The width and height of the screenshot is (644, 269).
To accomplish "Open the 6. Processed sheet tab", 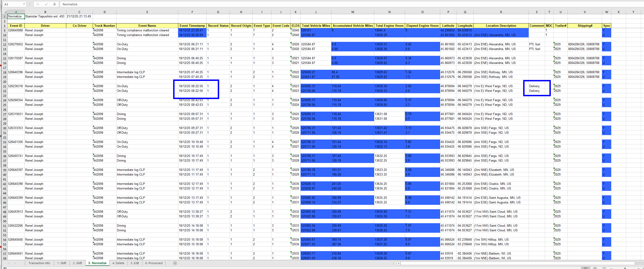I will [154, 263].
